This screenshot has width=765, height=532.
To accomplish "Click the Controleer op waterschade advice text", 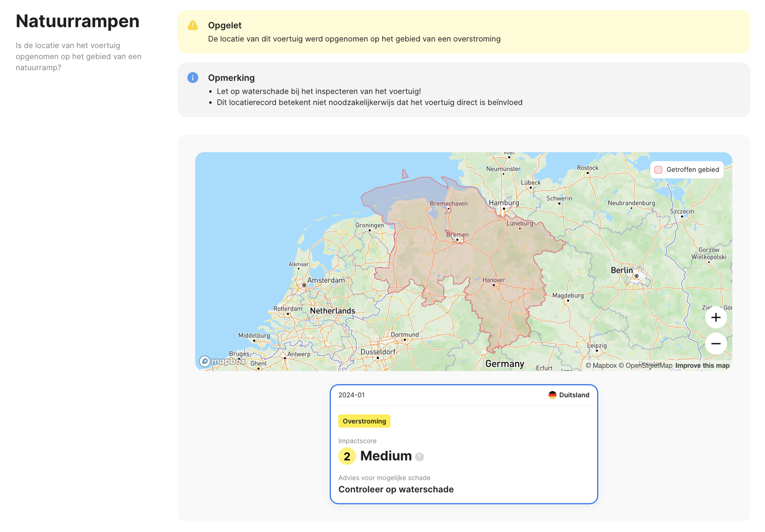I will pos(396,489).
